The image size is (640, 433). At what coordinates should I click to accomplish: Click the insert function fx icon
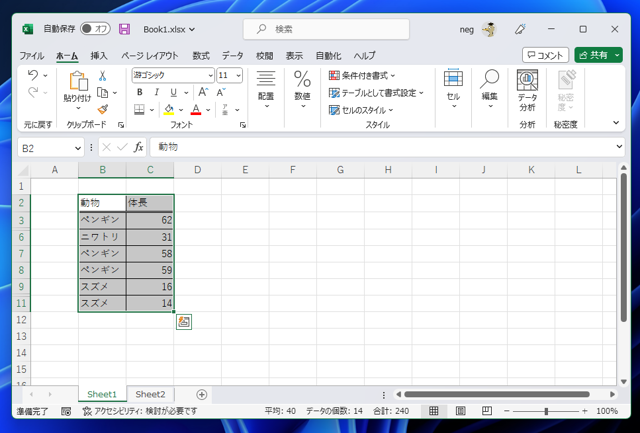pyautogui.click(x=139, y=147)
